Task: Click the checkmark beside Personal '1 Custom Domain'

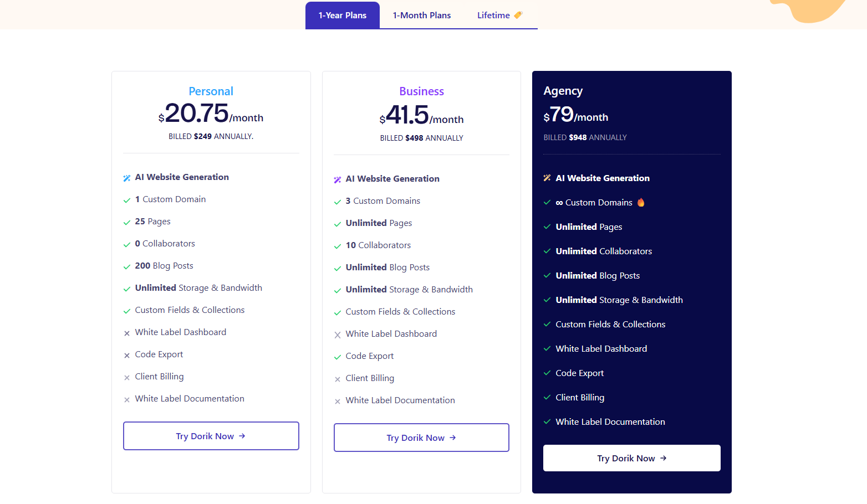Action: click(127, 200)
